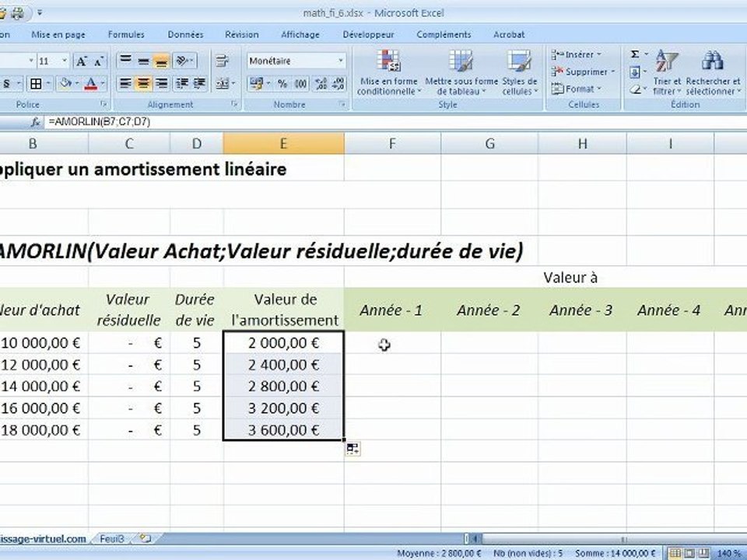The height and width of the screenshot is (560, 747).
Task: Apply the thousands separator style
Action: pos(301,84)
